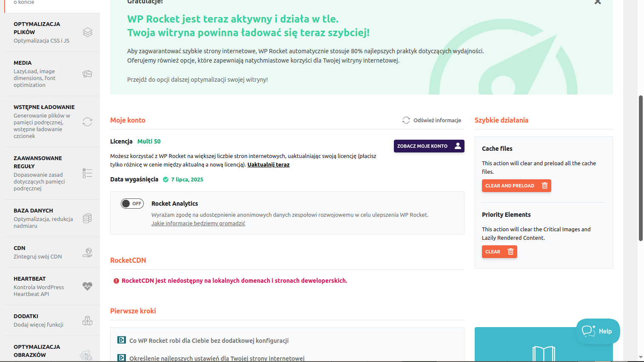Open the Heartbeat tab
This screenshot has height=362, width=644.
tap(52, 287)
